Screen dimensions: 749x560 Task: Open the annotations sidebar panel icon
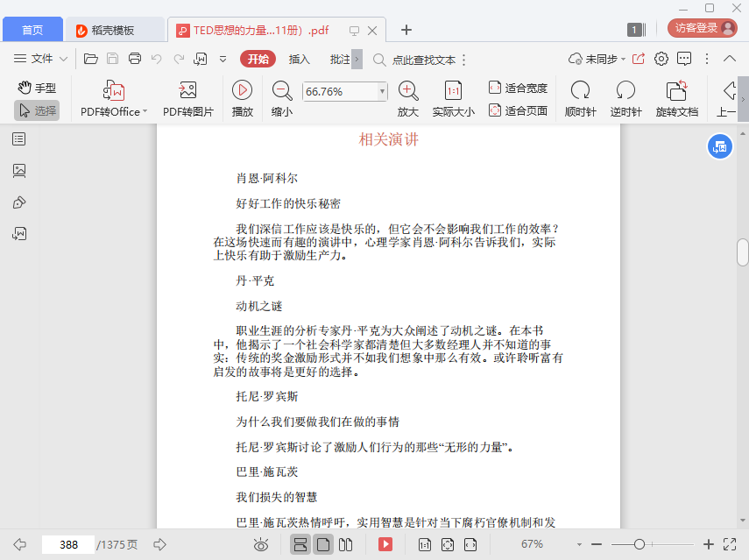pyautogui.click(x=19, y=202)
